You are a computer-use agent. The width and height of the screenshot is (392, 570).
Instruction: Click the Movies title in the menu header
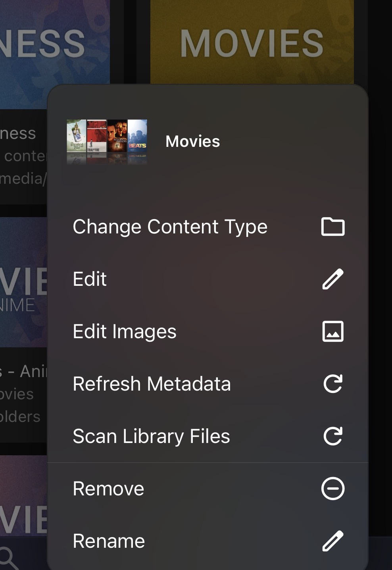tap(192, 141)
